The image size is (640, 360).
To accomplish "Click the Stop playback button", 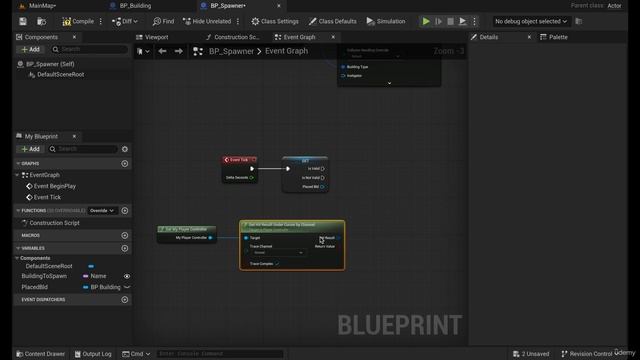I will click(x=450, y=21).
